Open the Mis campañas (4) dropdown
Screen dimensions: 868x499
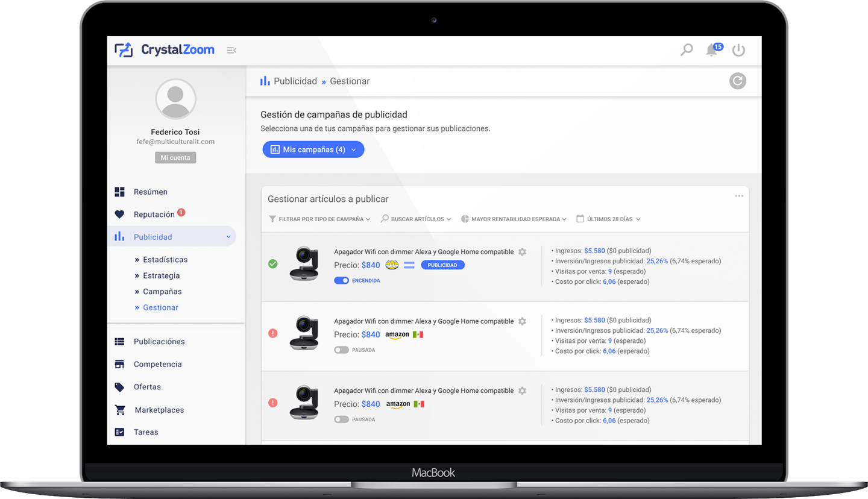click(x=313, y=149)
